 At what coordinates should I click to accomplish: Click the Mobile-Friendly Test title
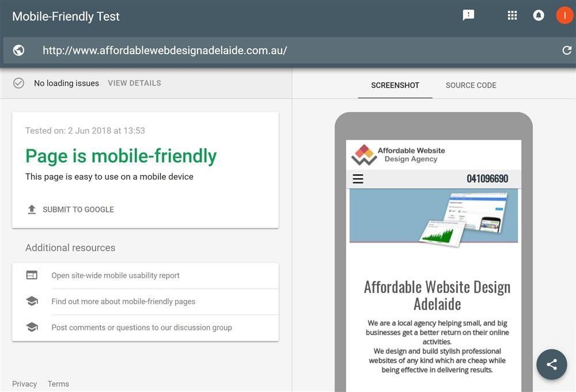(x=66, y=17)
